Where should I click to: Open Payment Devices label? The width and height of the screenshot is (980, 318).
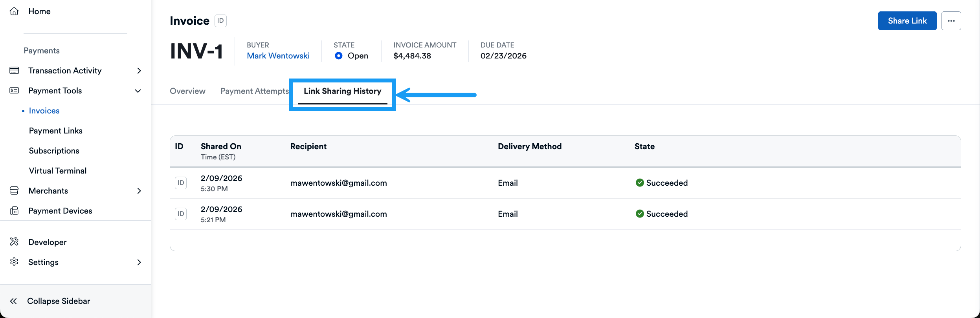point(60,211)
